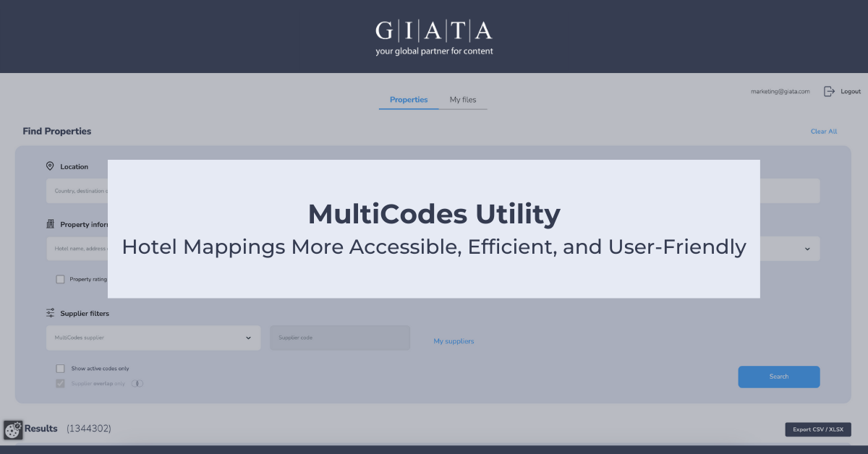Click the Supplier code input field

tap(340, 338)
